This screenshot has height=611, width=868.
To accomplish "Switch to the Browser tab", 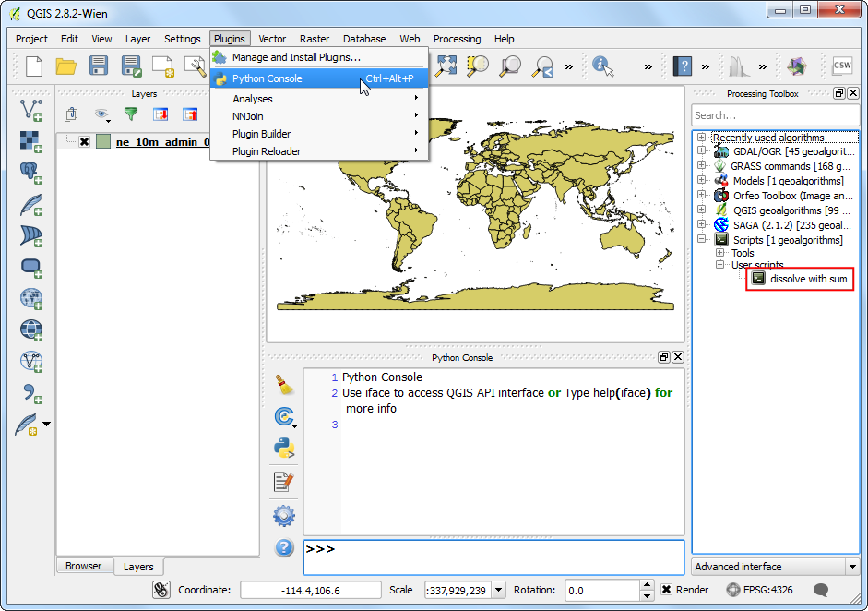I will pos(84,566).
